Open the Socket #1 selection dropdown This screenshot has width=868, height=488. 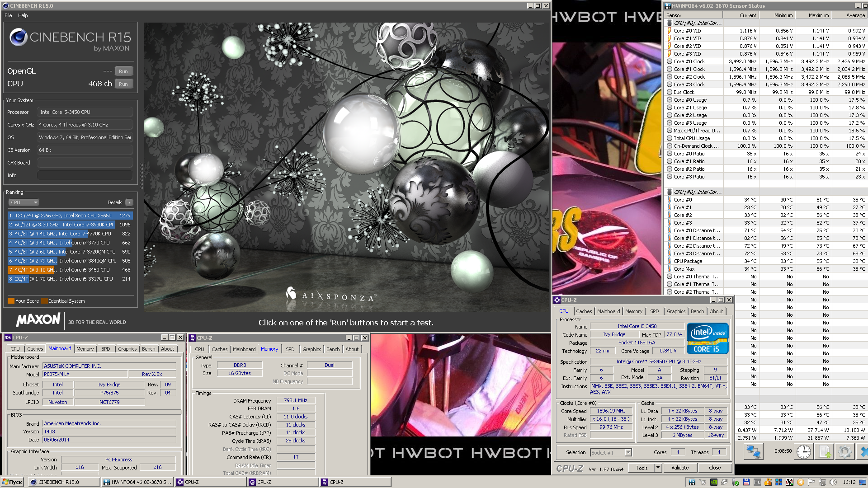pyautogui.click(x=628, y=452)
